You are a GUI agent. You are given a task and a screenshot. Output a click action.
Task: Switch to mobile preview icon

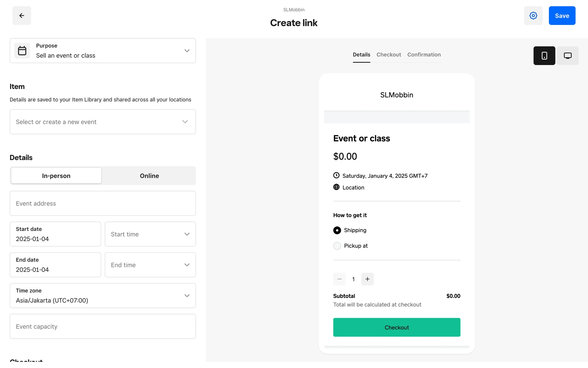[544, 56]
